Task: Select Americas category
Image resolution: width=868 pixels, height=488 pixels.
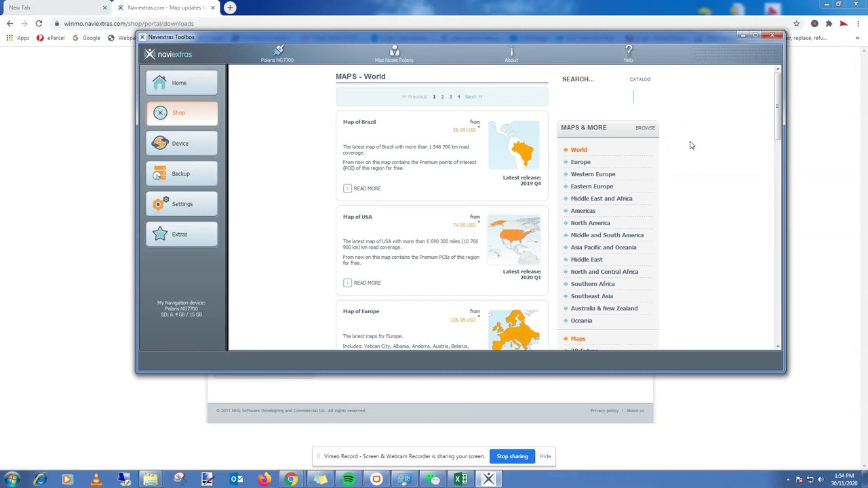Action: pyautogui.click(x=583, y=211)
